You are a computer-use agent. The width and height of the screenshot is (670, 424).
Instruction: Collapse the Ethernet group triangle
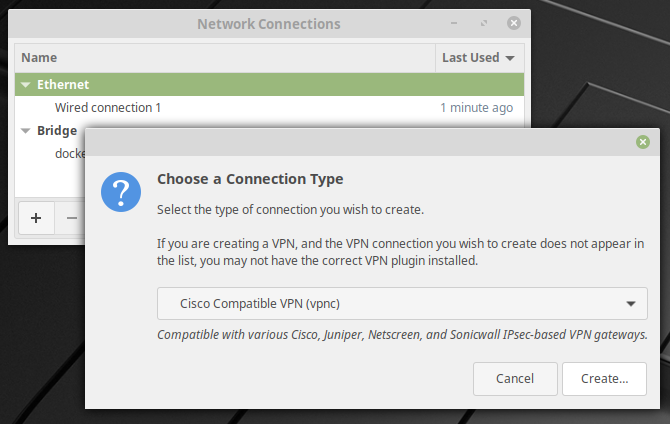point(26,85)
